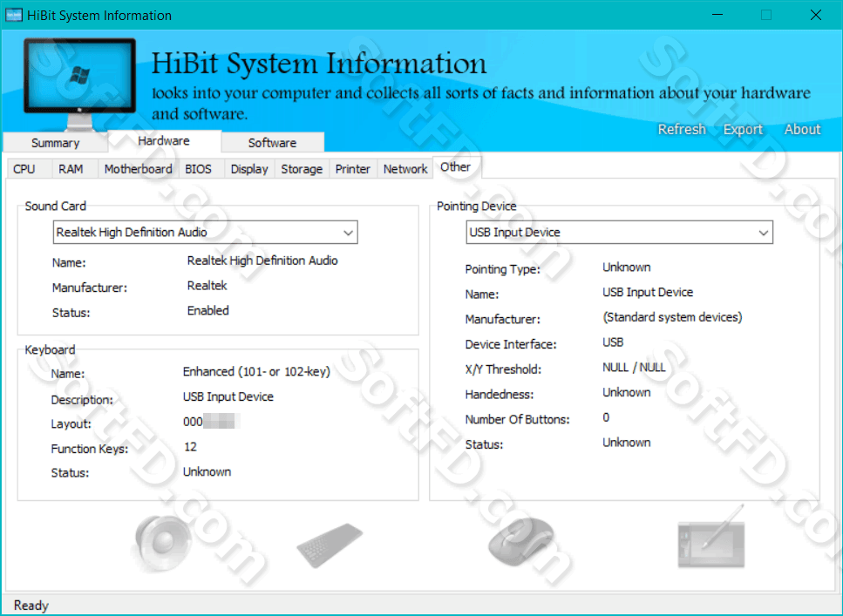
Task: Open the Storage sub-tab
Action: [302, 169]
